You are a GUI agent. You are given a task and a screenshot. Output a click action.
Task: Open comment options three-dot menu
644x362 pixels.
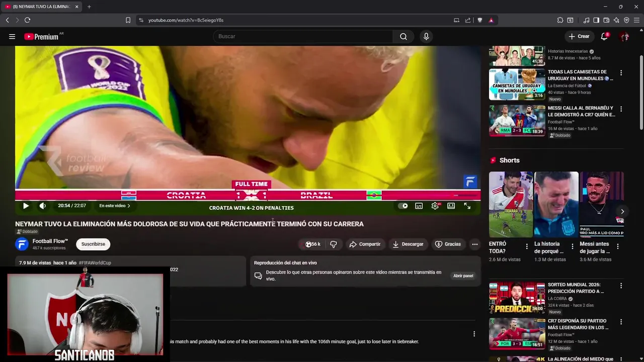coord(474,334)
